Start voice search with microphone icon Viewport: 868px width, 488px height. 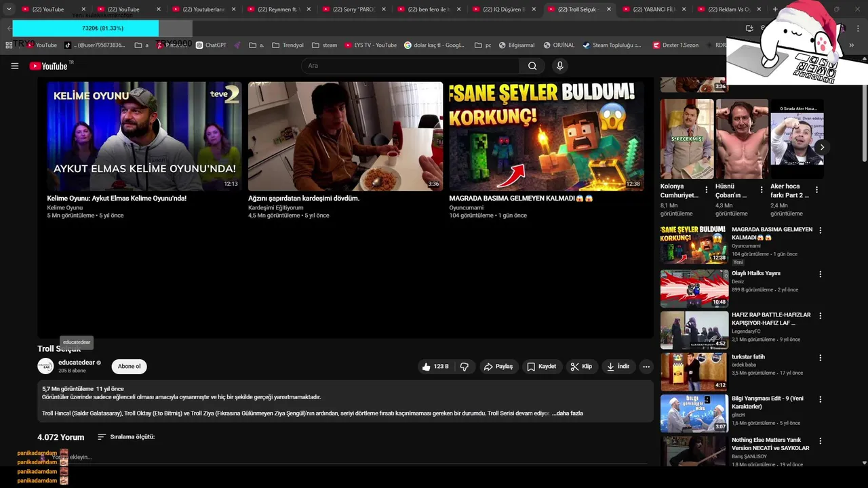pyautogui.click(x=559, y=66)
